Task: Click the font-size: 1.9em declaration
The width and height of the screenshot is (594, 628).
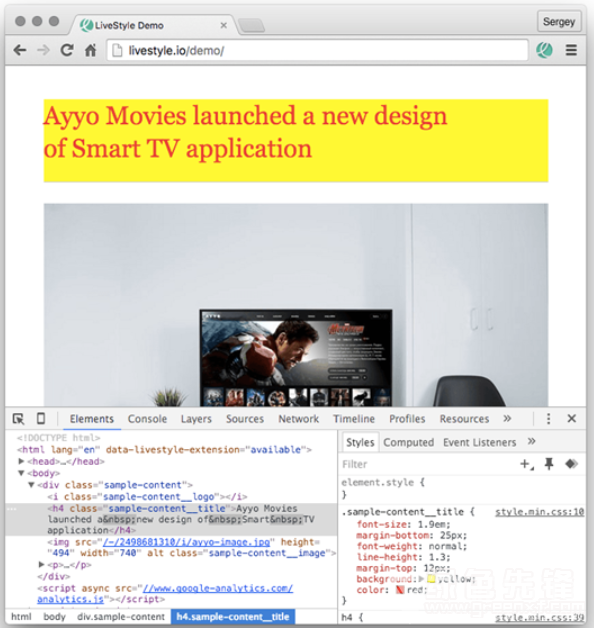Action: click(x=404, y=524)
